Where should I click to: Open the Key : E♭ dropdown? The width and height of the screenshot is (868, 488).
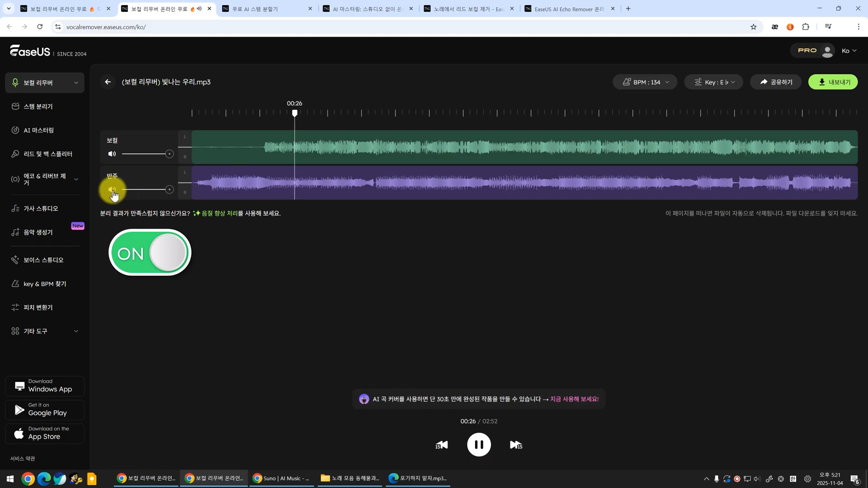coord(713,82)
